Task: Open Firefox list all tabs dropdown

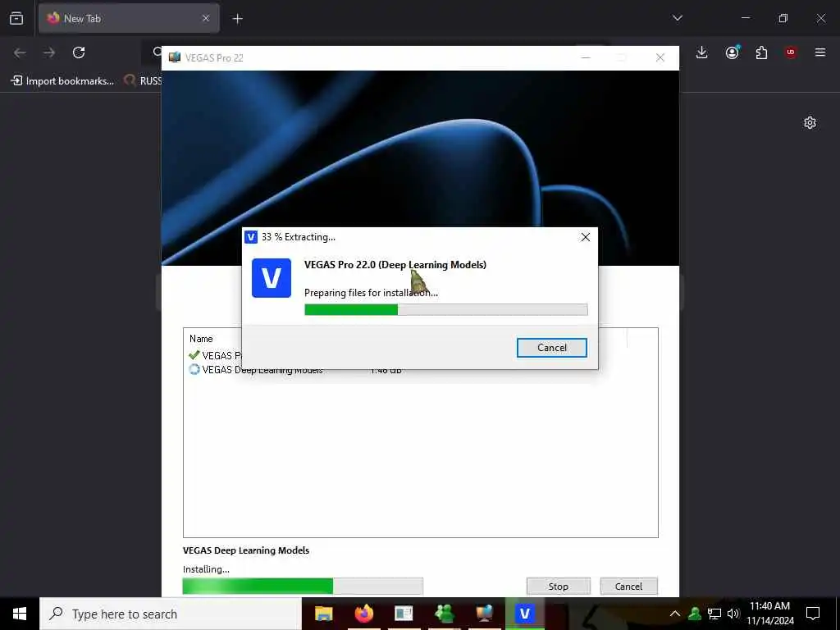Action: pos(677,18)
